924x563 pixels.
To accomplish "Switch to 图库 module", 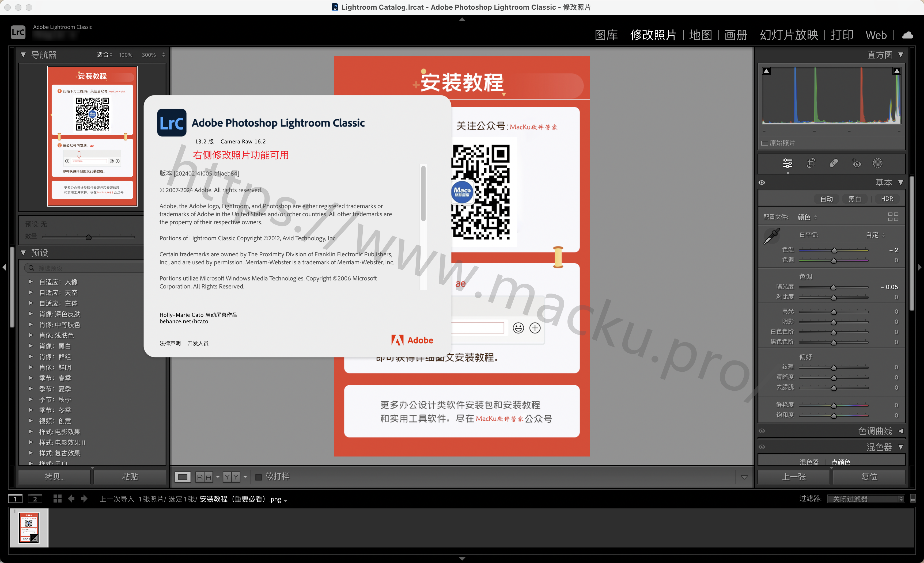I will click(606, 35).
